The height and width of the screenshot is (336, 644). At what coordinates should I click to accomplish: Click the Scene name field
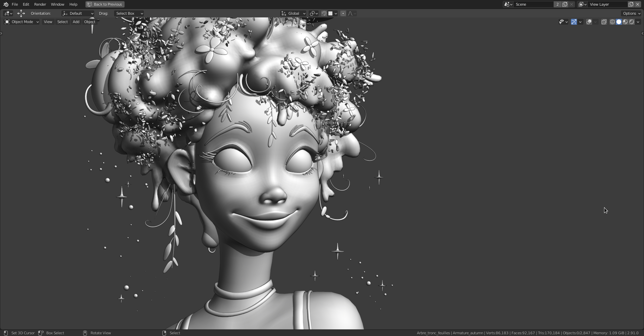[x=533, y=4]
